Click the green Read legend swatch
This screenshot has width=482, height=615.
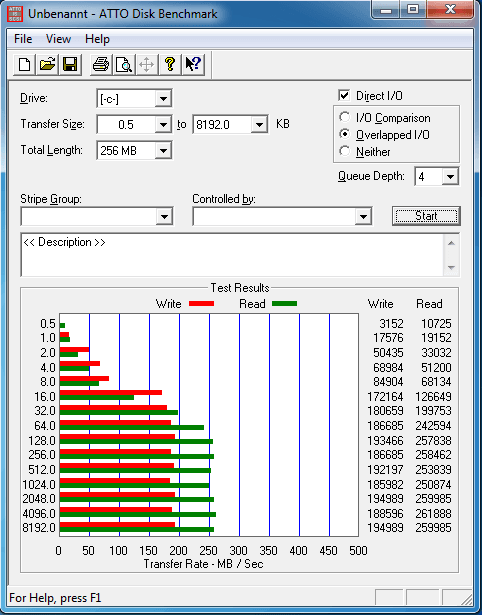[284, 304]
